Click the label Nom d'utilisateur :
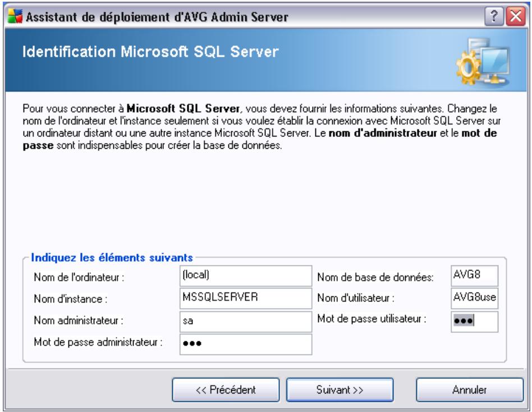The width and height of the screenshot is (532, 412). [356, 298]
